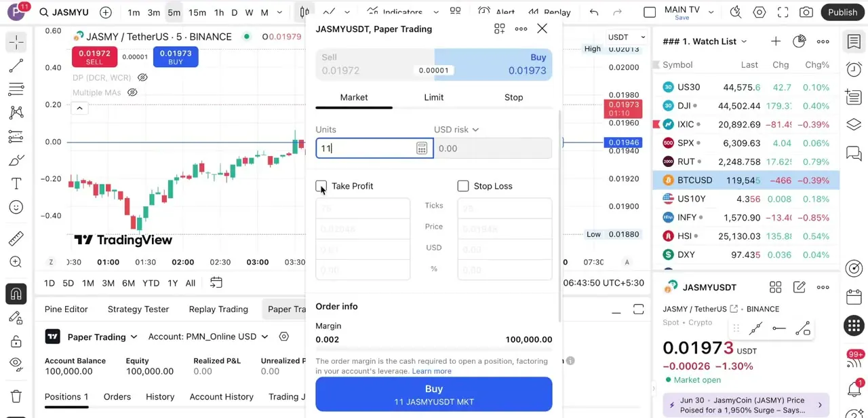Add symbol to watch list plus
This screenshot has height=418, width=868.
pos(775,41)
